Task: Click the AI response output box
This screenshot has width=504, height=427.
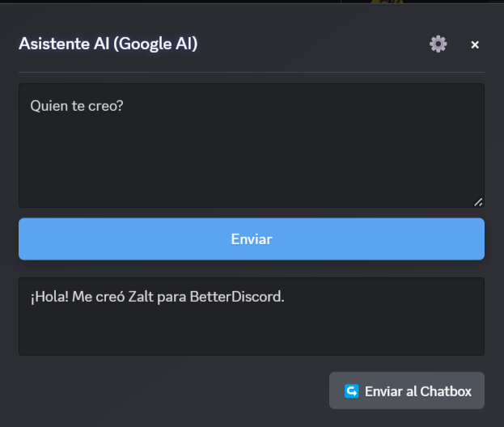Action: click(x=252, y=316)
